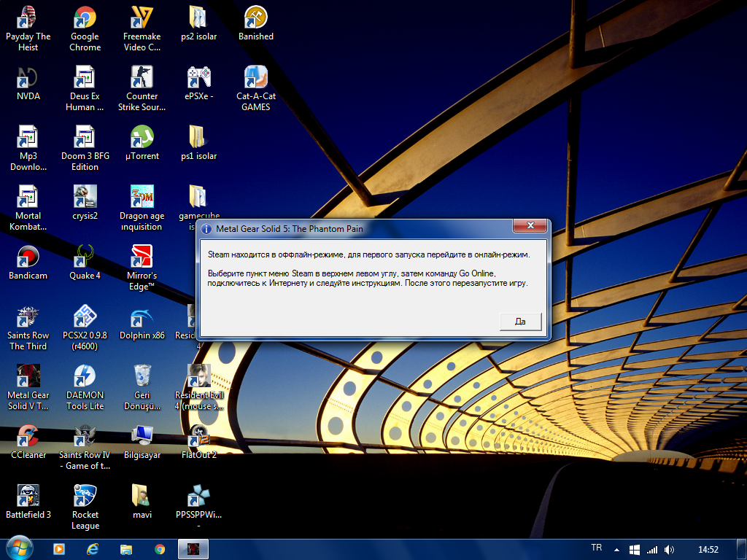The image size is (747, 560).
Task: Select the Mp3 Downloader shortcut
Action: [x=28, y=149]
